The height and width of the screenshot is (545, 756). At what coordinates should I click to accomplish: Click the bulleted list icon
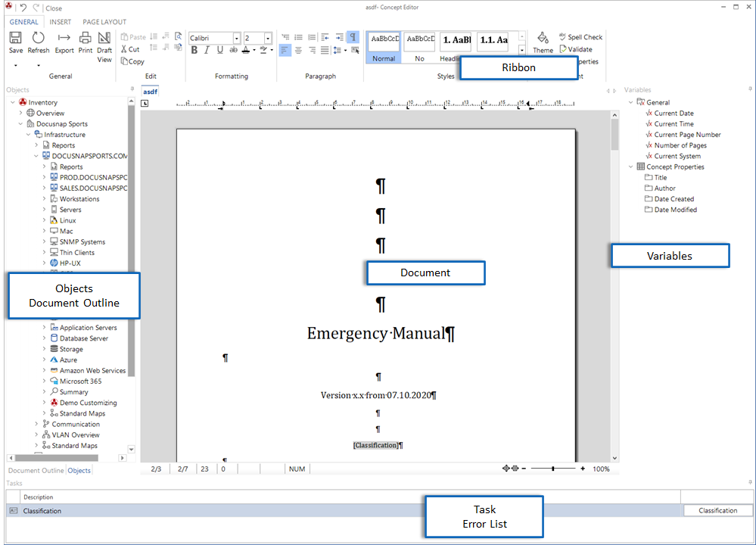point(298,37)
